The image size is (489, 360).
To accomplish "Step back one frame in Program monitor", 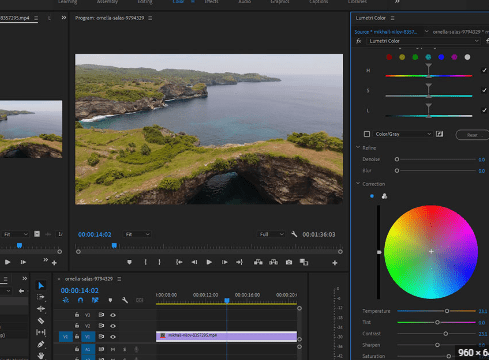I will point(194,262).
